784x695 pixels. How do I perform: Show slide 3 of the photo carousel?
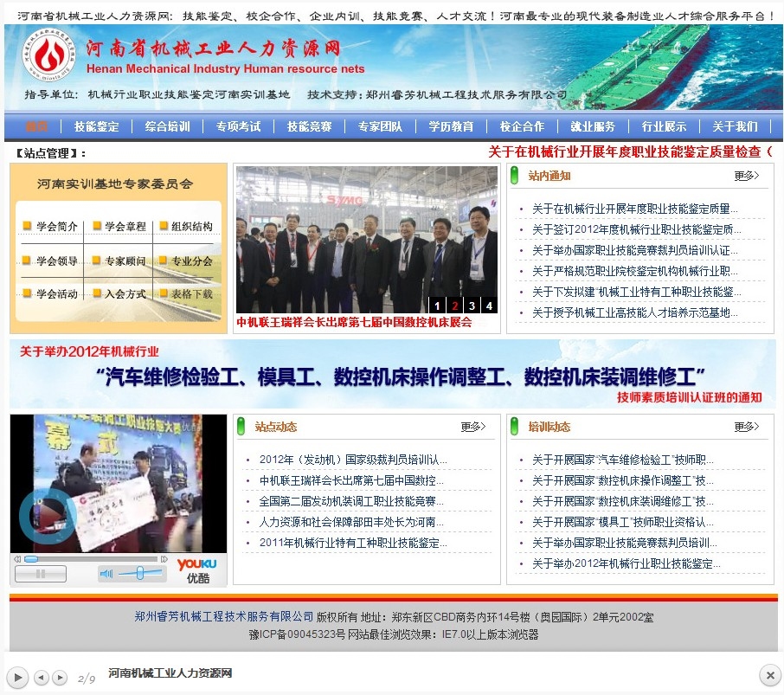pos(472,306)
